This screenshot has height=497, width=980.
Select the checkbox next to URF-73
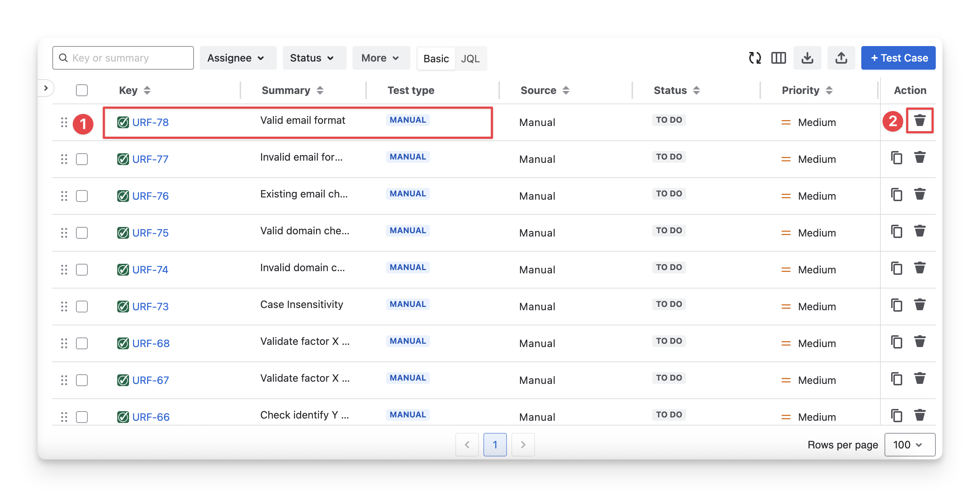[x=82, y=307]
